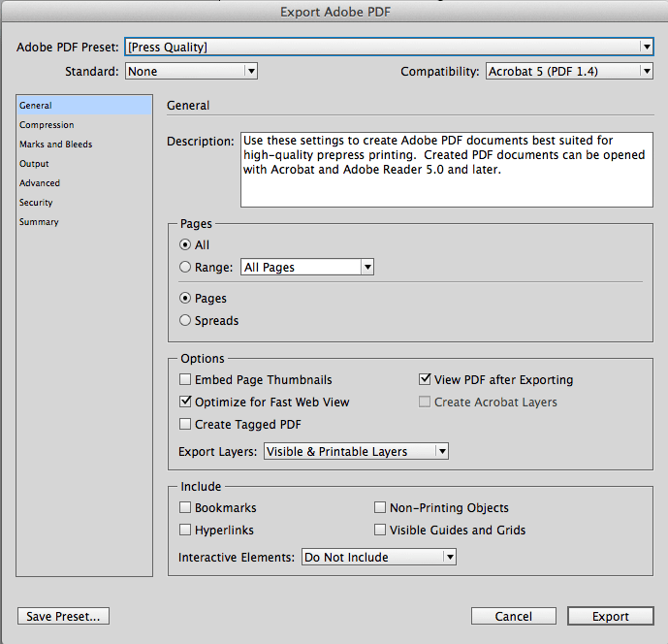Click inside the Description text box
Viewport: 668px width, 644px height.
point(447,170)
